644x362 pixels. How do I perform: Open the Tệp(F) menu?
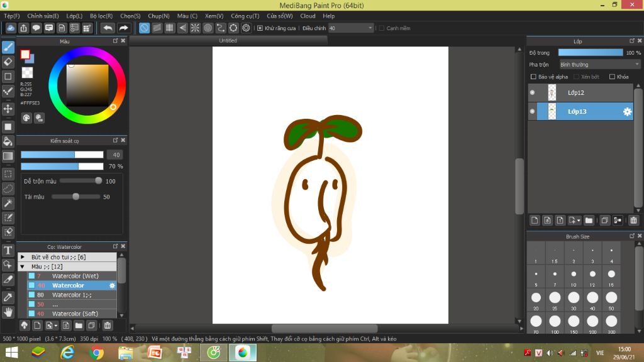(12, 16)
